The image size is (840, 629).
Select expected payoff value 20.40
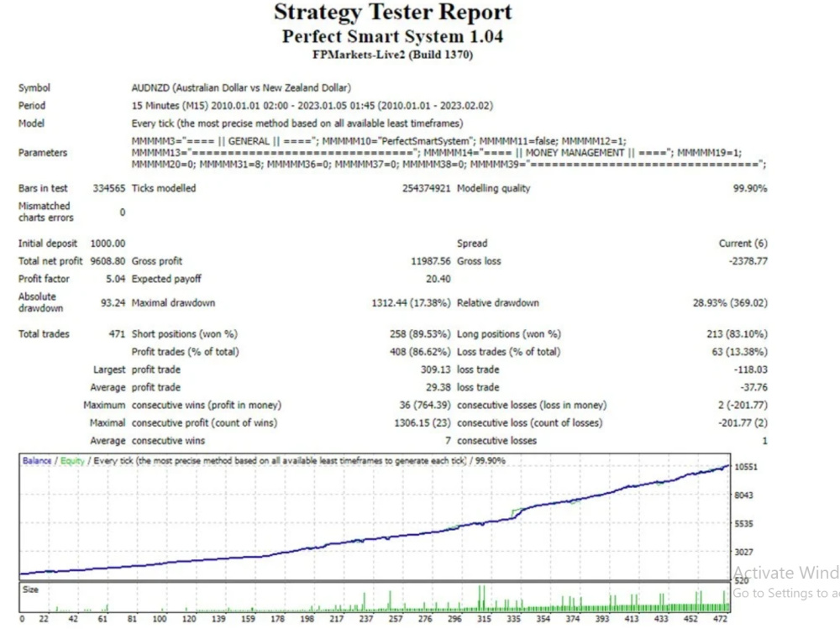pos(438,279)
